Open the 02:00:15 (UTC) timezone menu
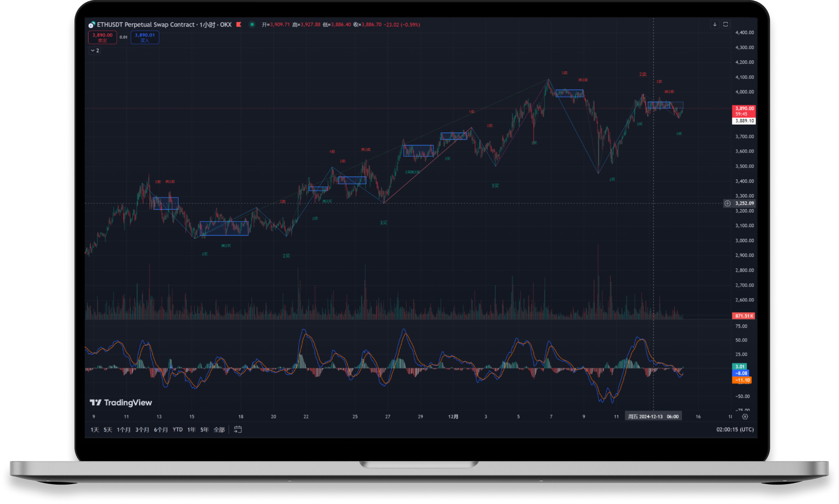The image size is (839, 504). 735,430
